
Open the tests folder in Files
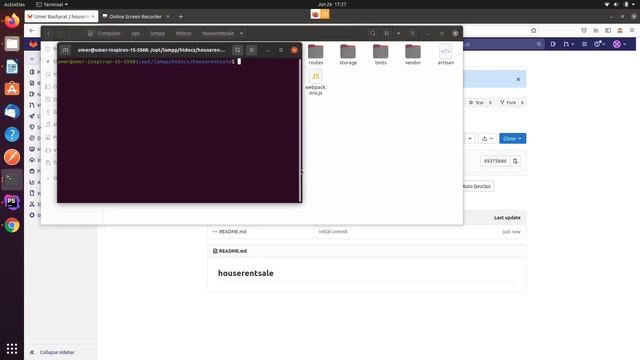click(x=380, y=55)
